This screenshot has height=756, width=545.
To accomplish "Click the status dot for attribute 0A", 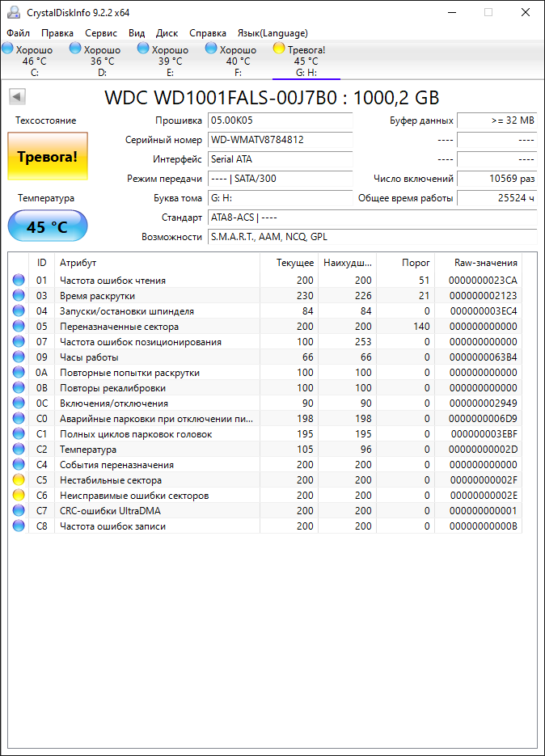I will [x=19, y=372].
